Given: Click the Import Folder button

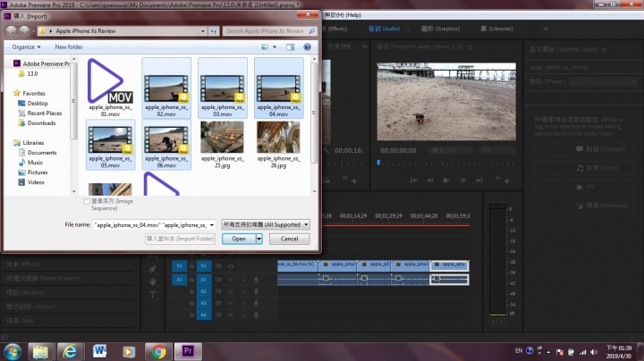Looking at the screenshot, I should 181,239.
